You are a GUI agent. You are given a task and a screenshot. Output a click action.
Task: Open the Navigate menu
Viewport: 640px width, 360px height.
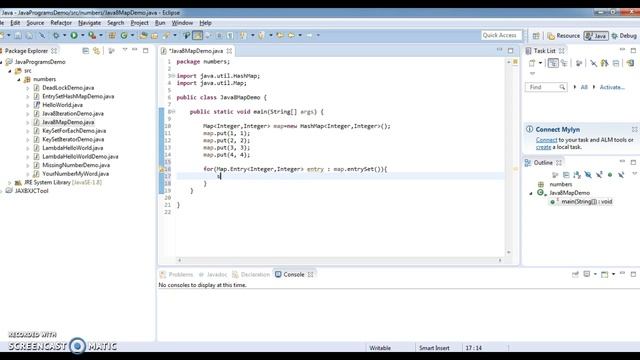click(89, 23)
